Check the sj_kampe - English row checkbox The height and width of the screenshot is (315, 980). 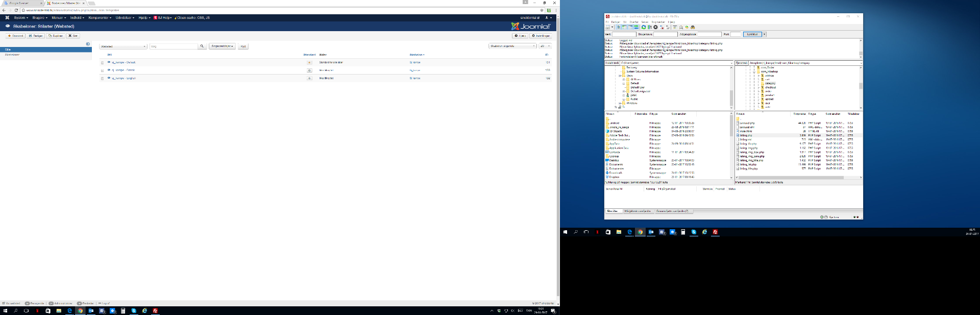(102, 78)
